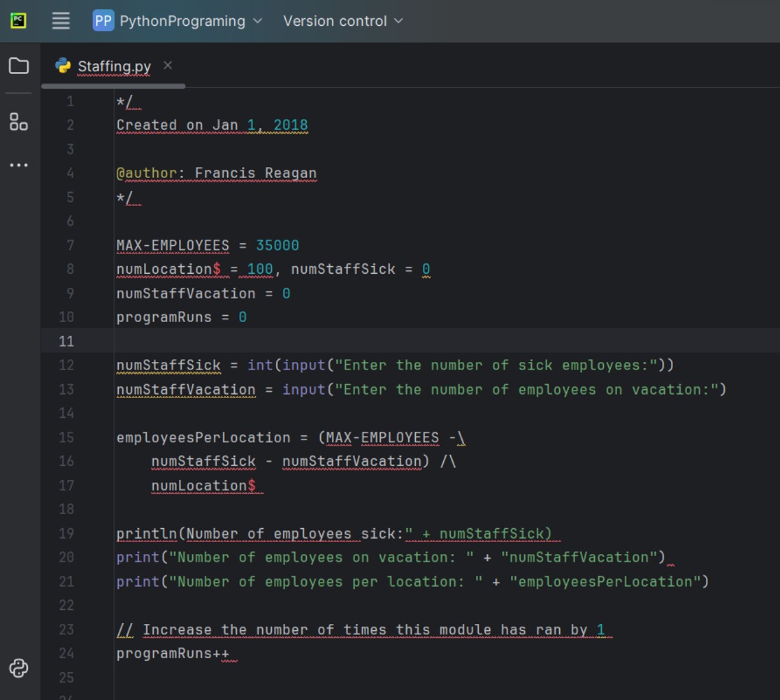The image size is (780, 700).
Task: Click "numStaffVacation = 0" on line 9
Action: [203, 293]
